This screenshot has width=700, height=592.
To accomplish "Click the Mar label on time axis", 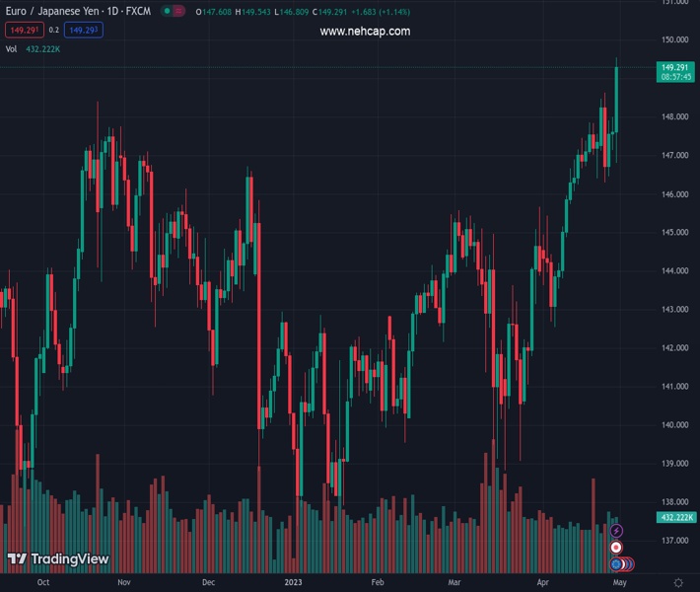I will click(453, 583).
